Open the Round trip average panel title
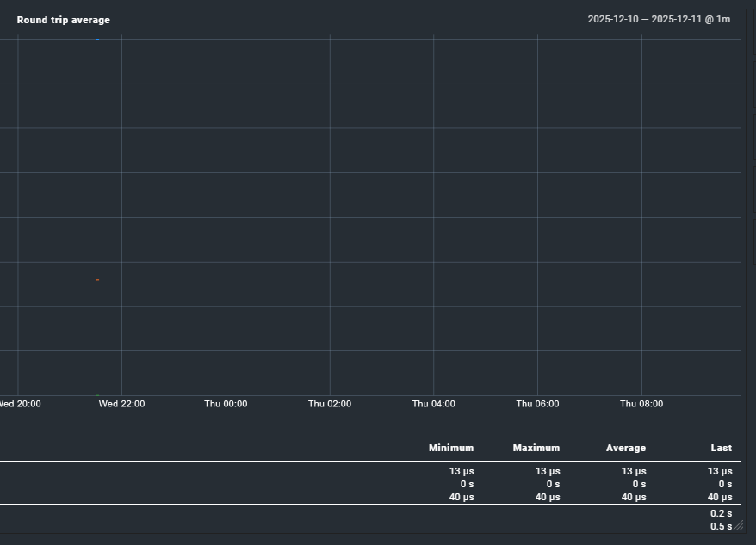This screenshot has height=545, width=756. click(x=63, y=20)
